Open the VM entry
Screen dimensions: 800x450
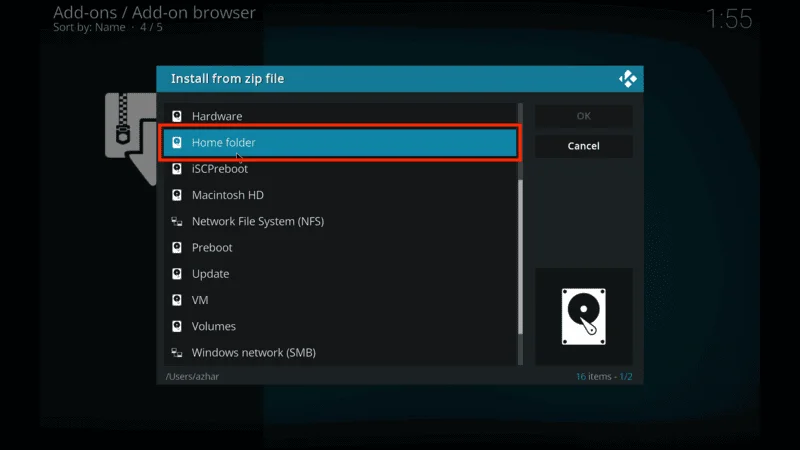tap(340, 300)
